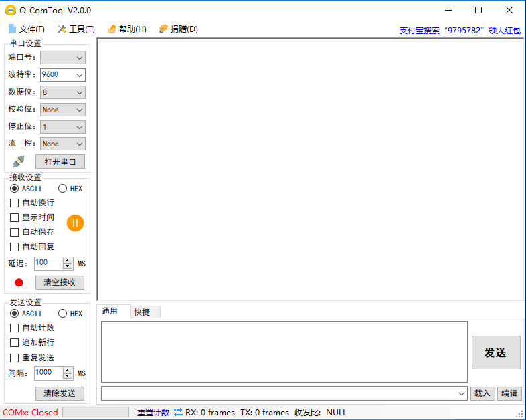Click the 延迟 delay value field

[x=49, y=263]
